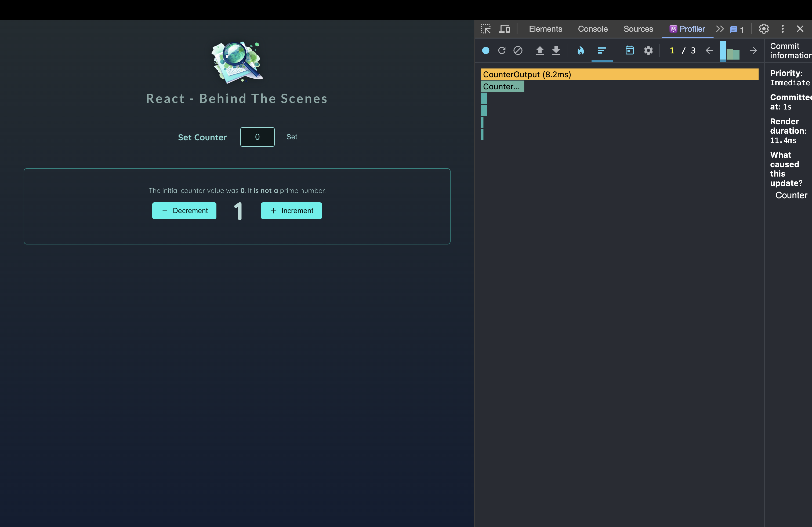Screen dimensions: 812x527
Task: Select the third commit bar in chart
Action: 737,54
